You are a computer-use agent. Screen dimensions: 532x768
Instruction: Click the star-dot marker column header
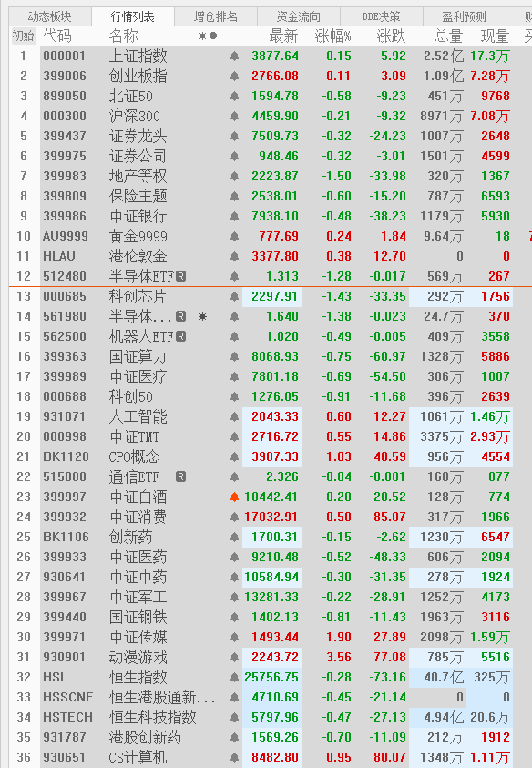208,36
